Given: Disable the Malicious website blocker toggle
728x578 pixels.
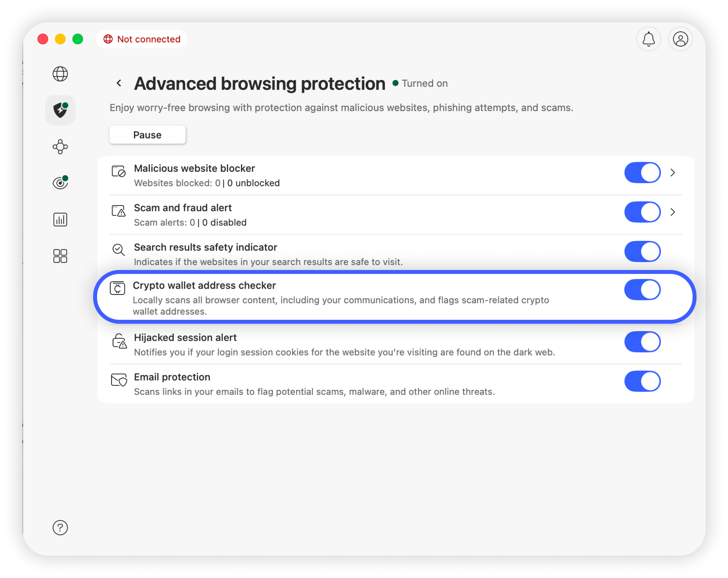Looking at the screenshot, I should [x=642, y=172].
